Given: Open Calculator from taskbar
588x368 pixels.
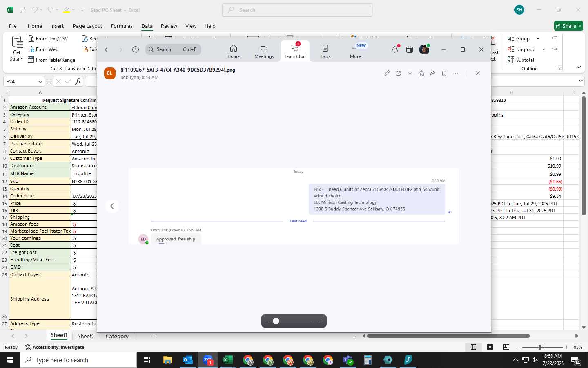Looking at the screenshot, I should click(x=368, y=360).
